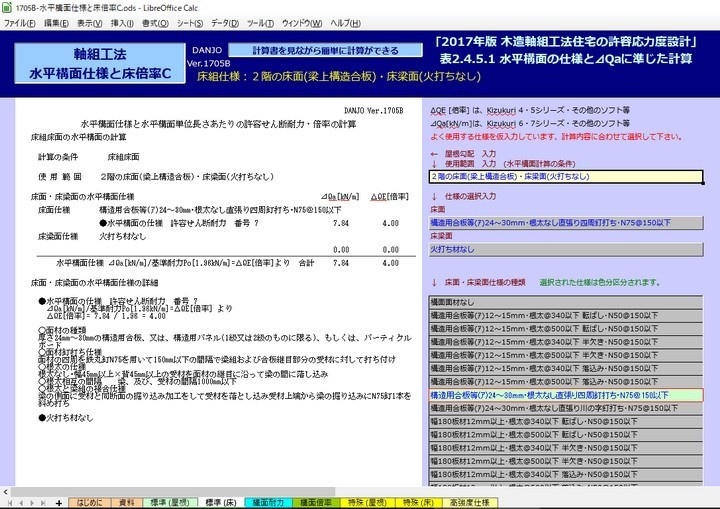Click the 計算書を見ながら簡単に計算ができる banner

[x=326, y=51]
